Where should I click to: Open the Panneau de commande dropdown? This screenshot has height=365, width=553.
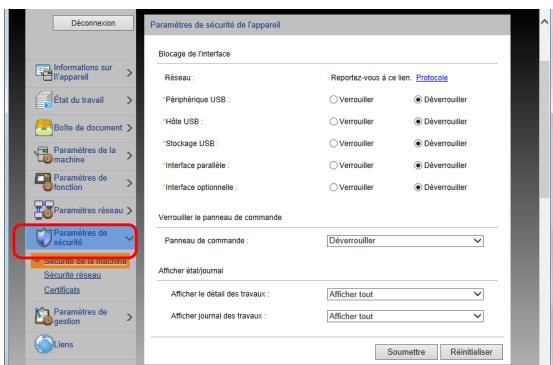pos(405,241)
